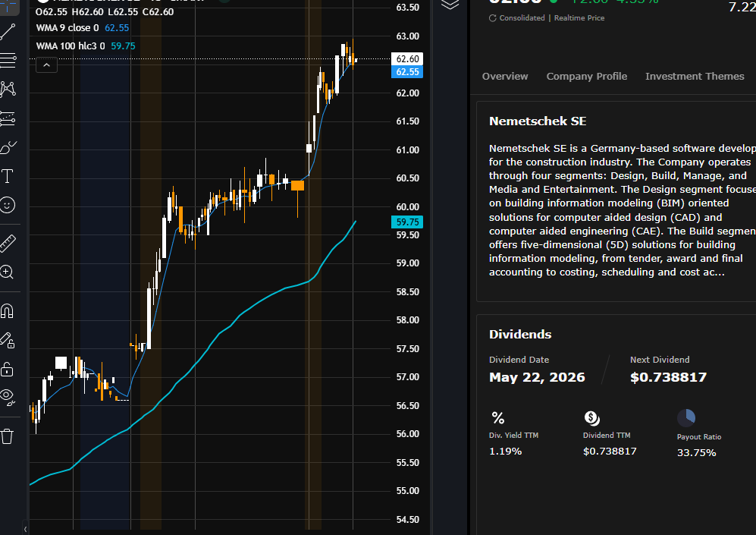756x535 pixels.
Task: Click the Dividend Date label
Action: [x=519, y=360]
